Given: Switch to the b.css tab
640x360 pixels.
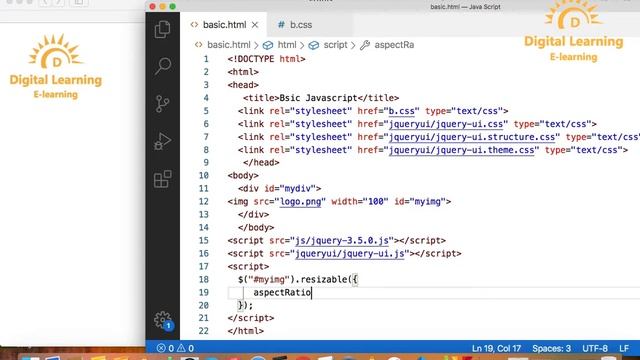Looking at the screenshot, I should point(301,25).
